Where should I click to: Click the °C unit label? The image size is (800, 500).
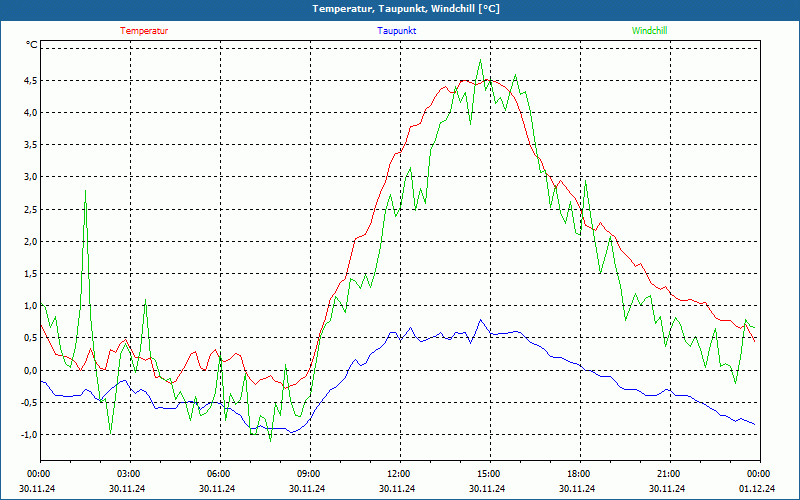(32, 45)
